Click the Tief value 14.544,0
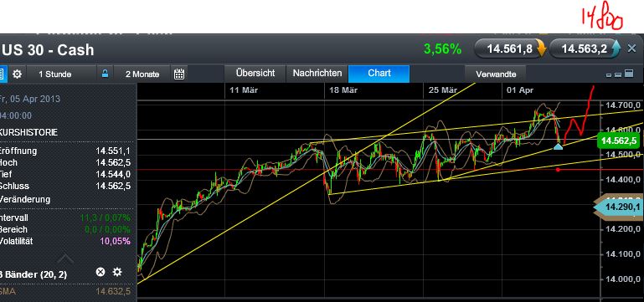The image size is (644, 302). click(113, 174)
